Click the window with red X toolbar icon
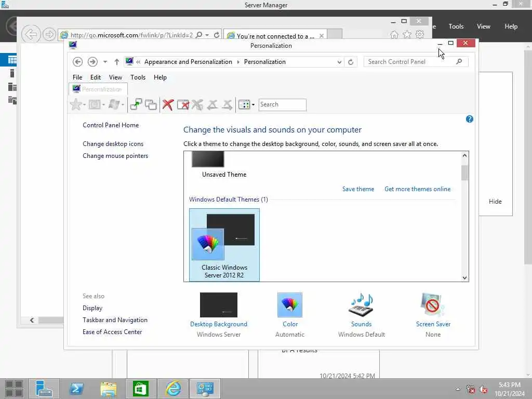The width and height of the screenshot is (532, 399). (x=183, y=104)
